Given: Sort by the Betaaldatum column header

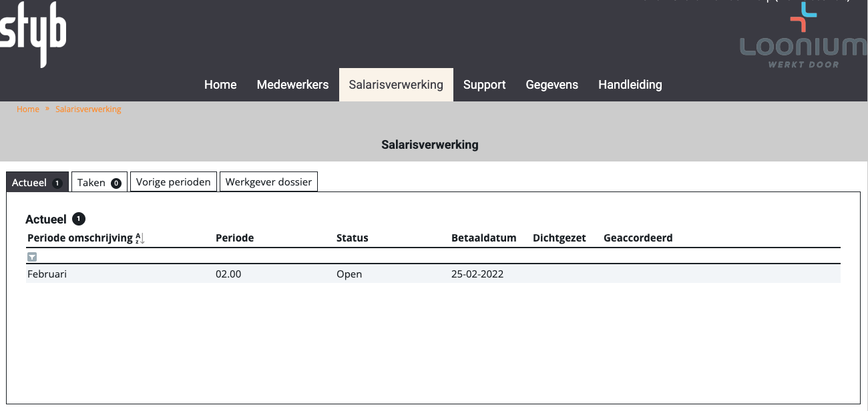Looking at the screenshot, I should (x=483, y=238).
